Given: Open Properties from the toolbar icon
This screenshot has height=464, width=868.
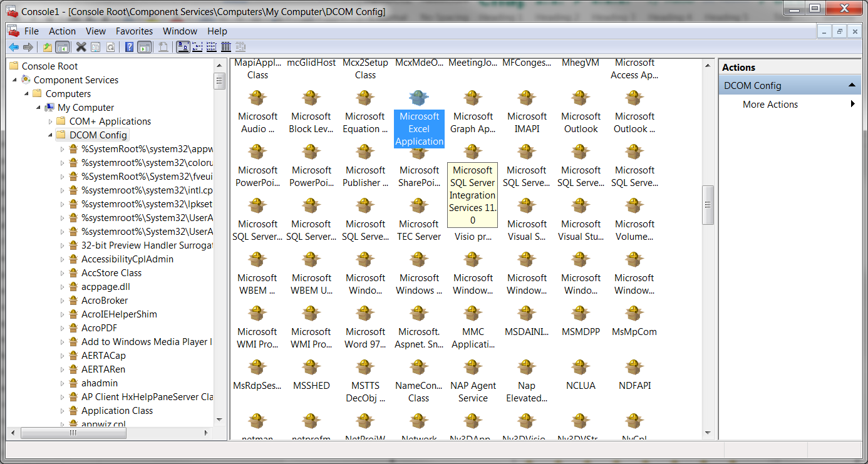Looking at the screenshot, I should (96, 47).
